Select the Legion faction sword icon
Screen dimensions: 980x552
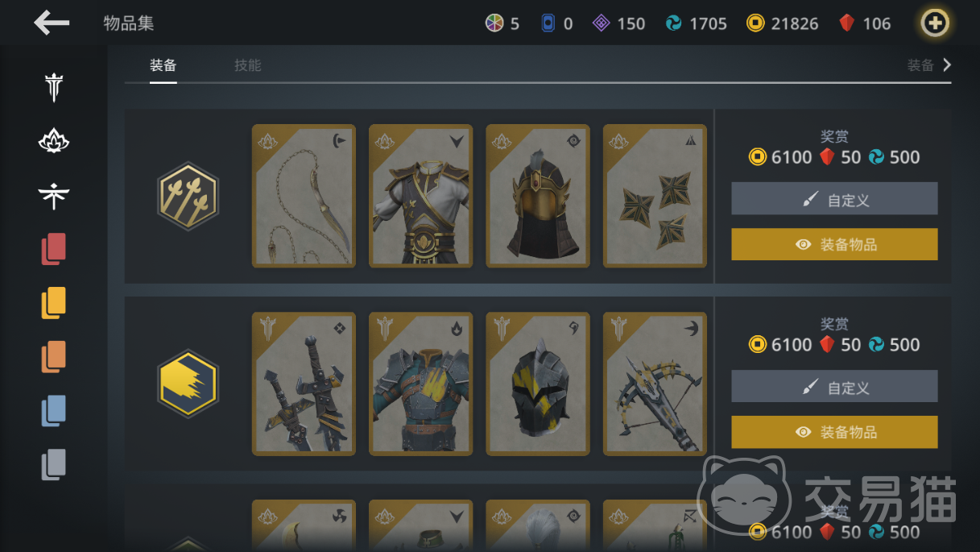coord(54,87)
